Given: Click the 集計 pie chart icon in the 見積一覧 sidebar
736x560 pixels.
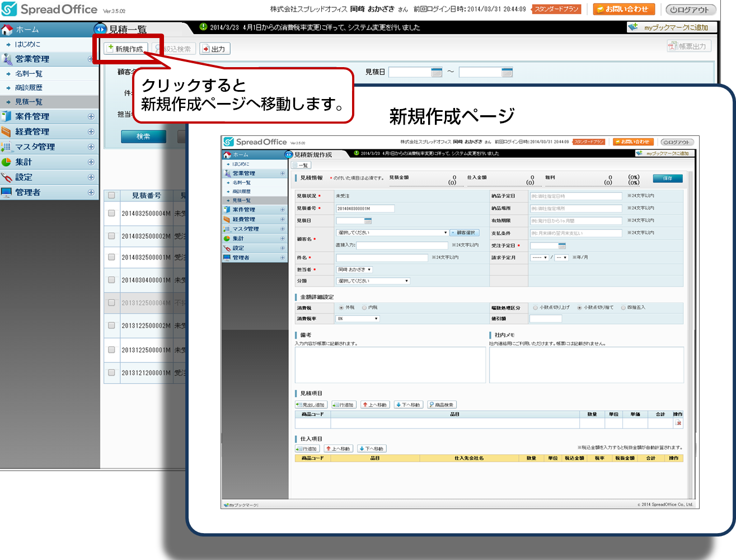Looking at the screenshot, I should tap(7, 162).
